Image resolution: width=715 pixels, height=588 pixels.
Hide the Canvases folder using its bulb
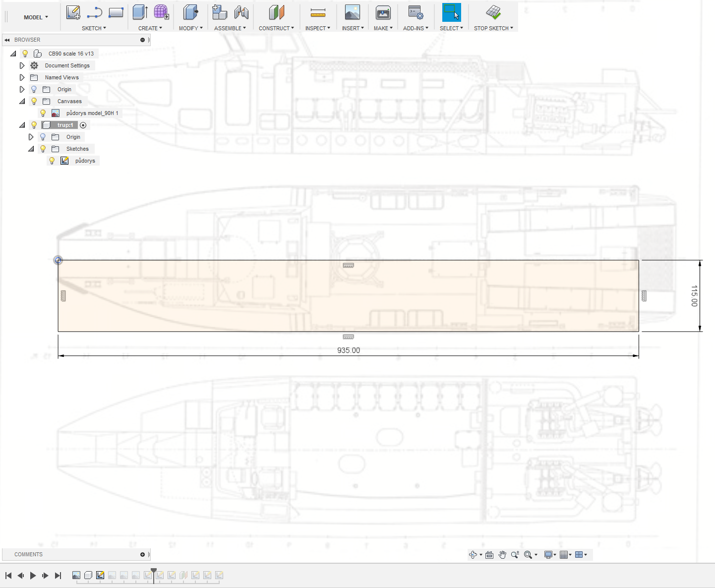[x=34, y=101]
